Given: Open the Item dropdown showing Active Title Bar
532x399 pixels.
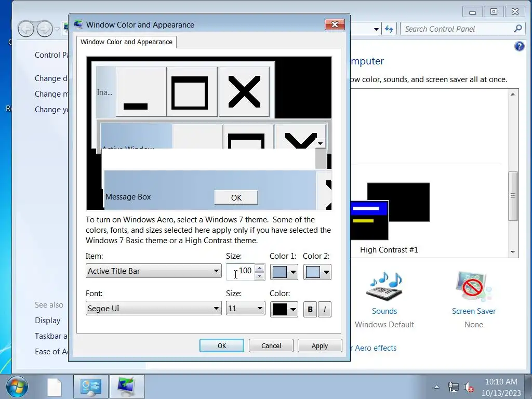Looking at the screenshot, I should point(153,271).
